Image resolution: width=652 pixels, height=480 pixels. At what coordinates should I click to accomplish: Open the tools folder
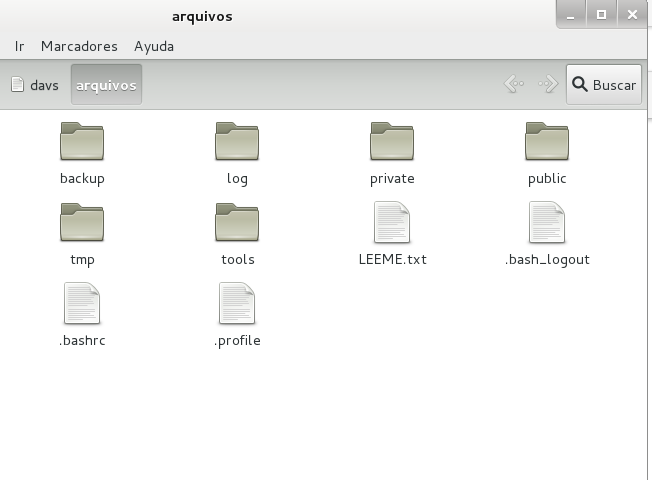[x=237, y=223]
